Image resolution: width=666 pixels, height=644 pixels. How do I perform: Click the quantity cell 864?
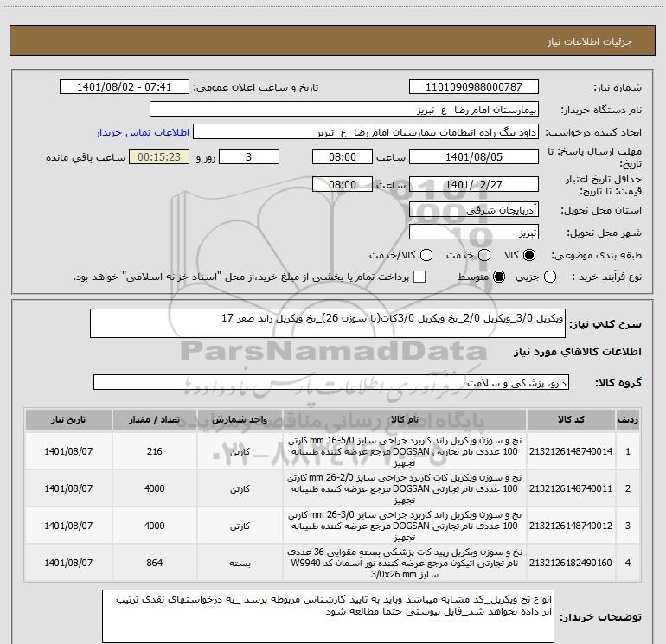pos(155,563)
